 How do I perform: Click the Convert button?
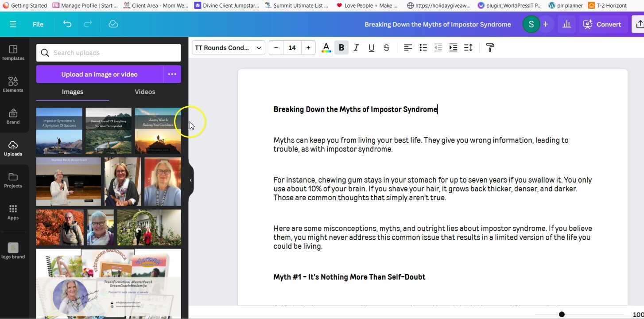[x=602, y=24]
